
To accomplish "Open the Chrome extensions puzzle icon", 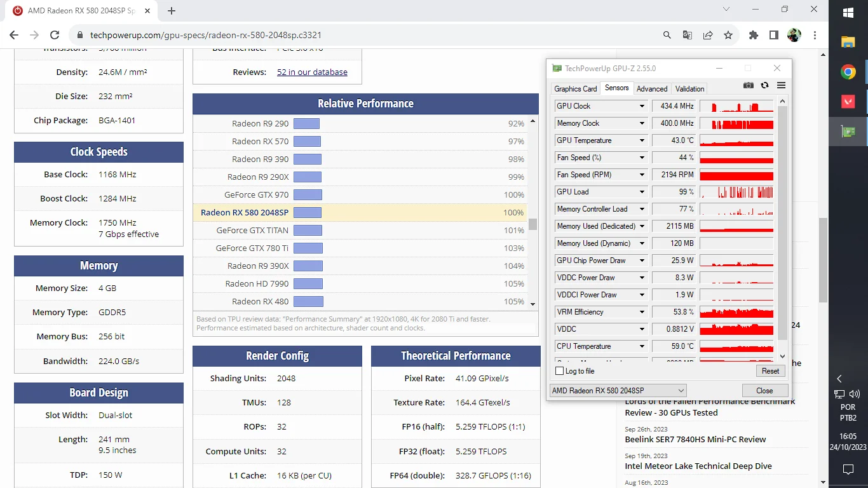I will point(754,36).
